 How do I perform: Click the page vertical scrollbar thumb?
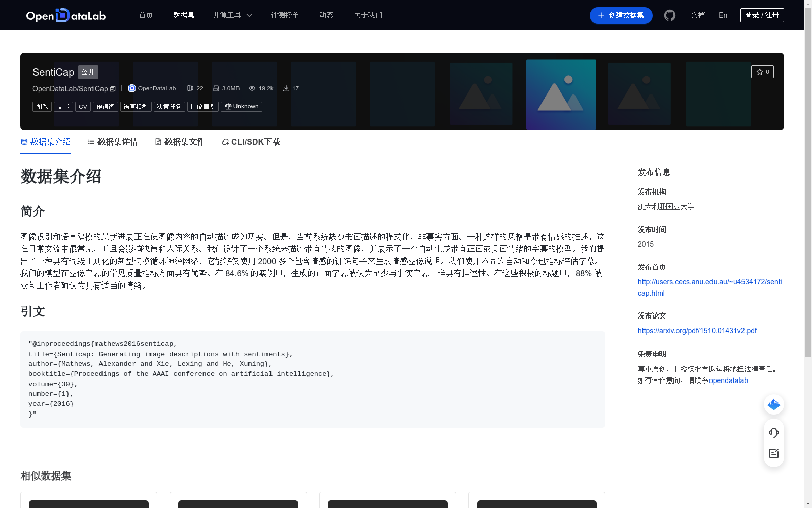click(x=808, y=181)
